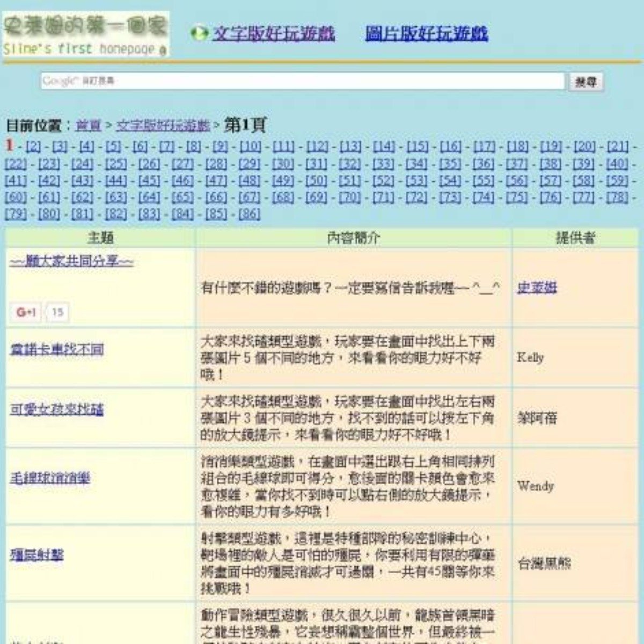Go to page [15]
This screenshot has width=644, height=644.
click(417, 147)
